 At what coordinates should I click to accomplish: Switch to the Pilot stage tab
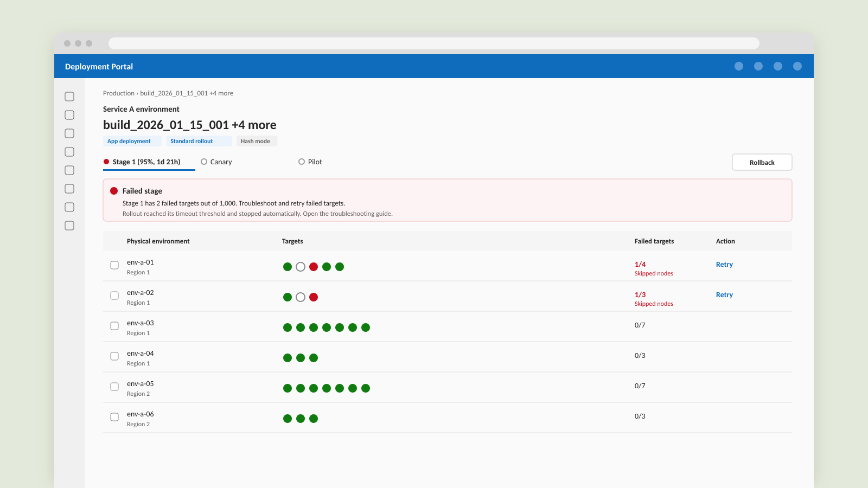[310, 162]
